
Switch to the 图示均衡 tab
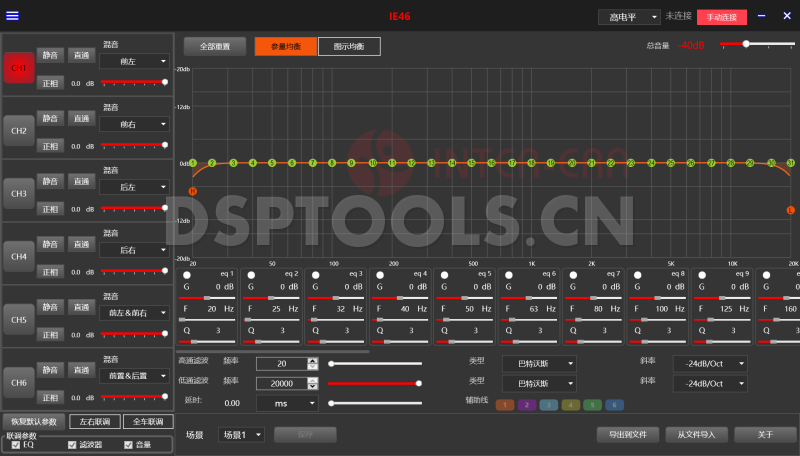coord(349,46)
